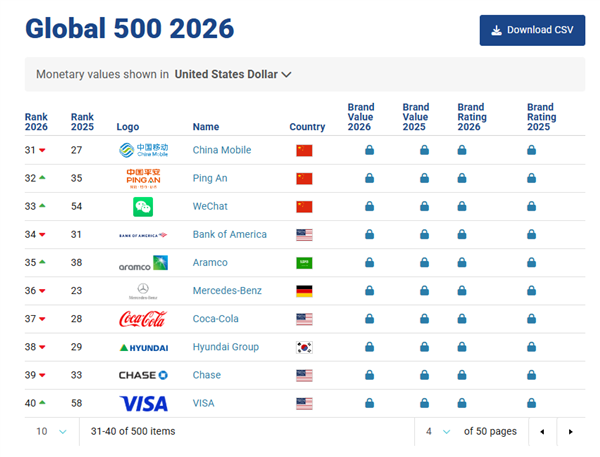Screen dimensions: 600x457
Task: Go to the previous page arrow
Action: pyautogui.click(x=542, y=431)
